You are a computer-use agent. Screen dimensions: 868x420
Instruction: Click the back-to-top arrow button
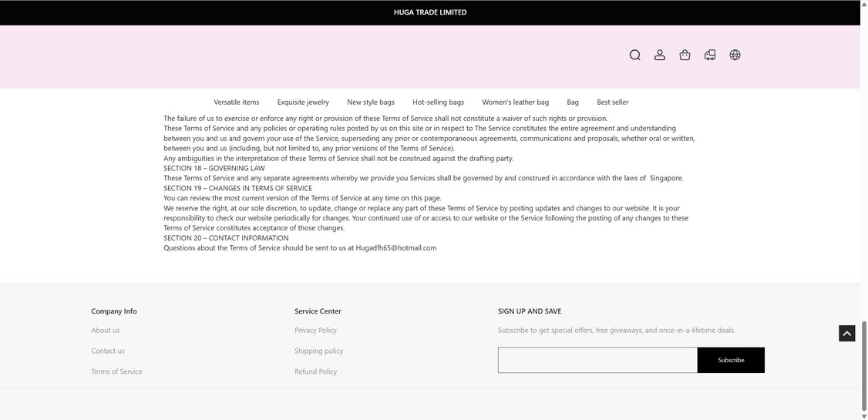coord(846,333)
